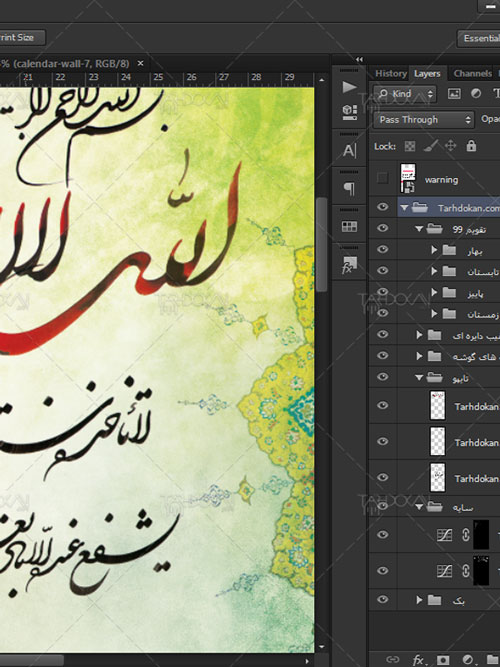Click the lock all icon in Layers

(x=471, y=146)
